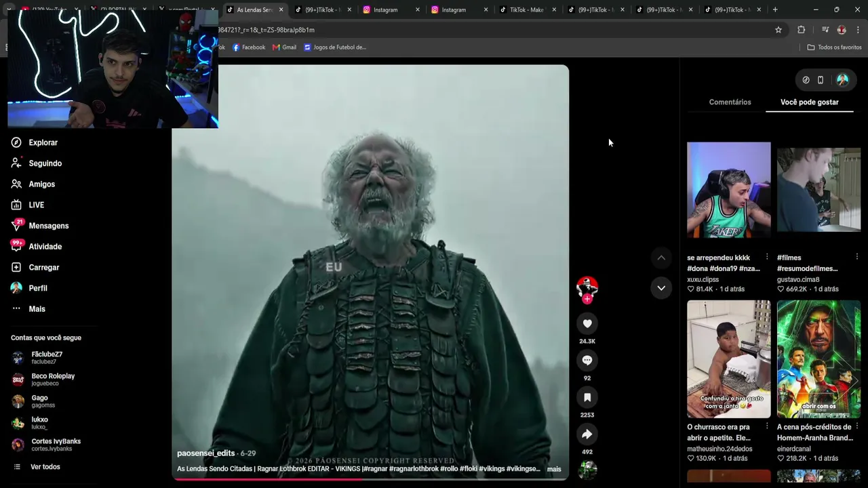The height and width of the screenshot is (488, 868).
Task: Open options for 'se arrependeu kkkk' video
Action: pyautogui.click(x=767, y=257)
